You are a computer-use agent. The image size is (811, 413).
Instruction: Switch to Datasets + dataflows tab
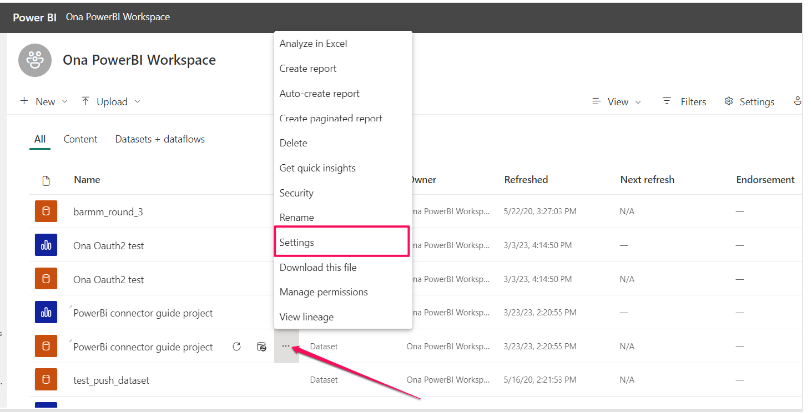click(x=160, y=139)
